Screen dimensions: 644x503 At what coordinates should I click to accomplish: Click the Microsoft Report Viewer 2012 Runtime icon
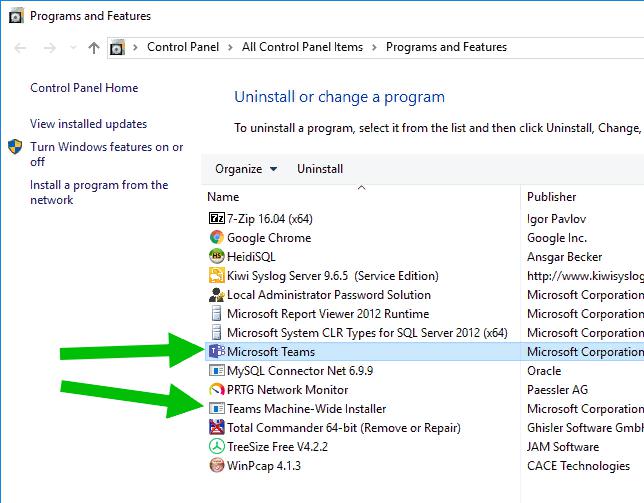coord(216,313)
